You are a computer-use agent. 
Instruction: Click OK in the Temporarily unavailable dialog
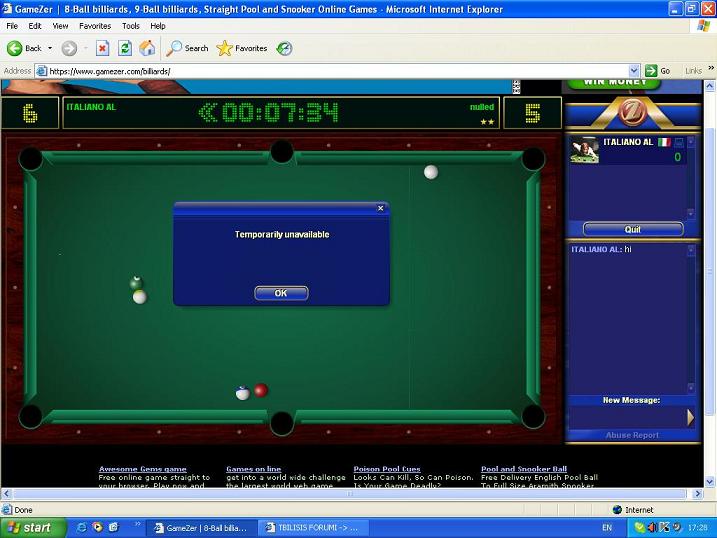281,293
